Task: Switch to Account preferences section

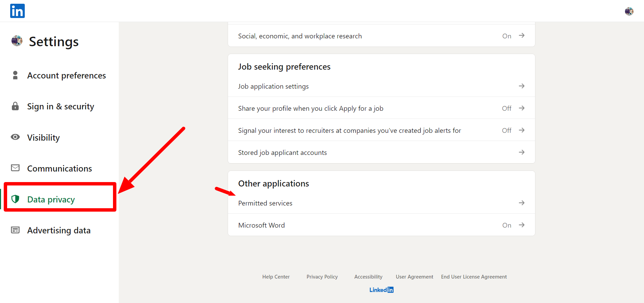Action: (x=67, y=75)
